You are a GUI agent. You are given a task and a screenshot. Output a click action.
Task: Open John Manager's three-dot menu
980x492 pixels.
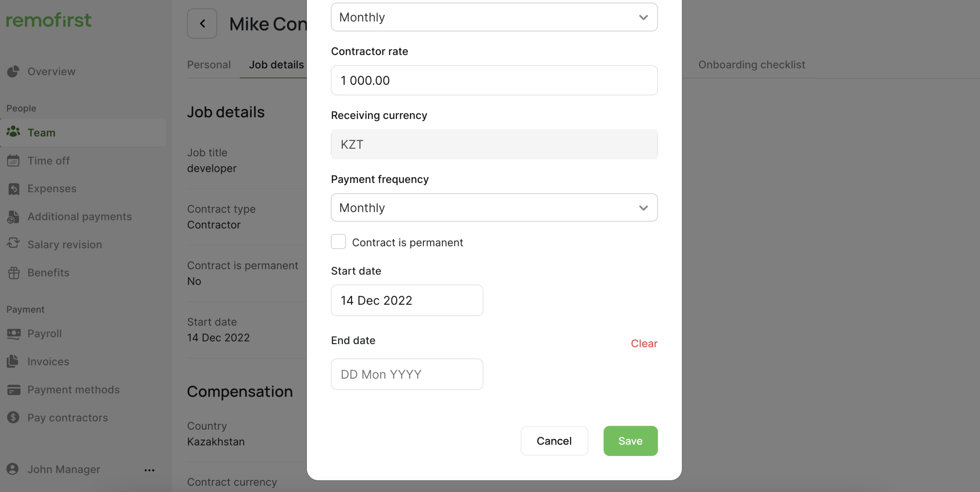point(149,470)
